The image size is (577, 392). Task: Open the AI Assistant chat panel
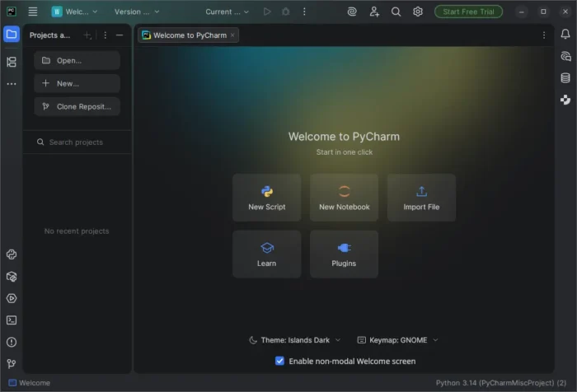pos(565,57)
